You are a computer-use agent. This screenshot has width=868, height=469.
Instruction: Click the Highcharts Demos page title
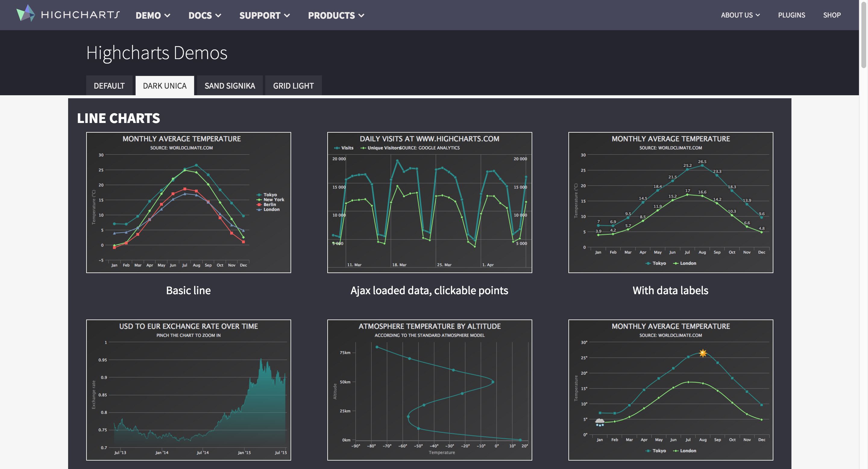coord(157,53)
